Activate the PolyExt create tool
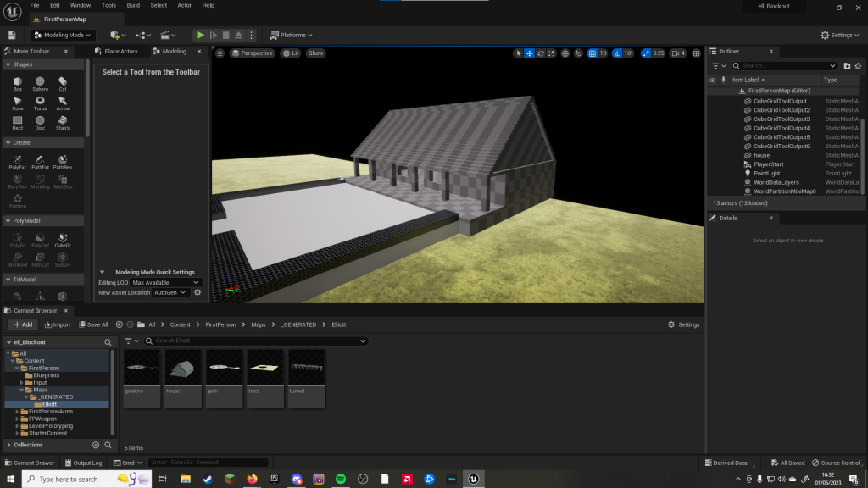Screen dimensions: 868x488 point(18,161)
